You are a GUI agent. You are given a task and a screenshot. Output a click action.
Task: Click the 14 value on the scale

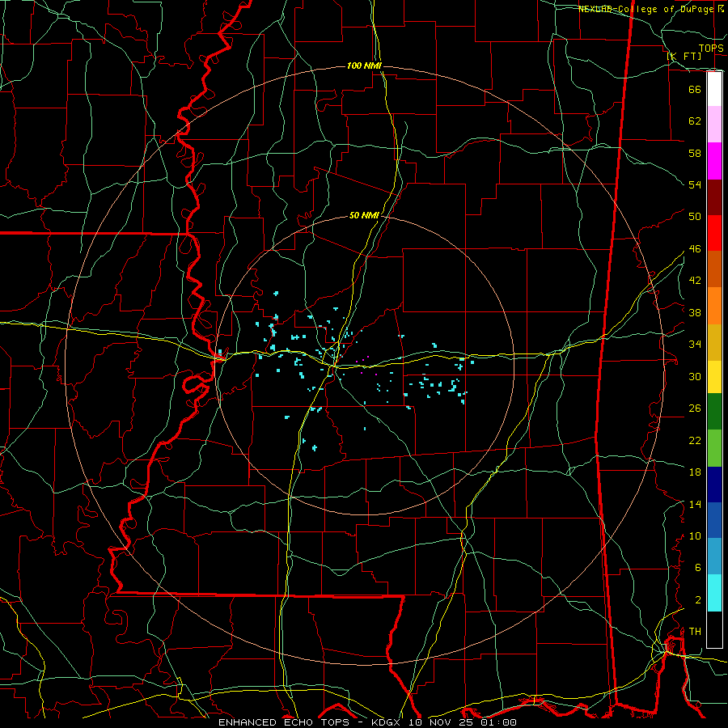click(x=695, y=504)
